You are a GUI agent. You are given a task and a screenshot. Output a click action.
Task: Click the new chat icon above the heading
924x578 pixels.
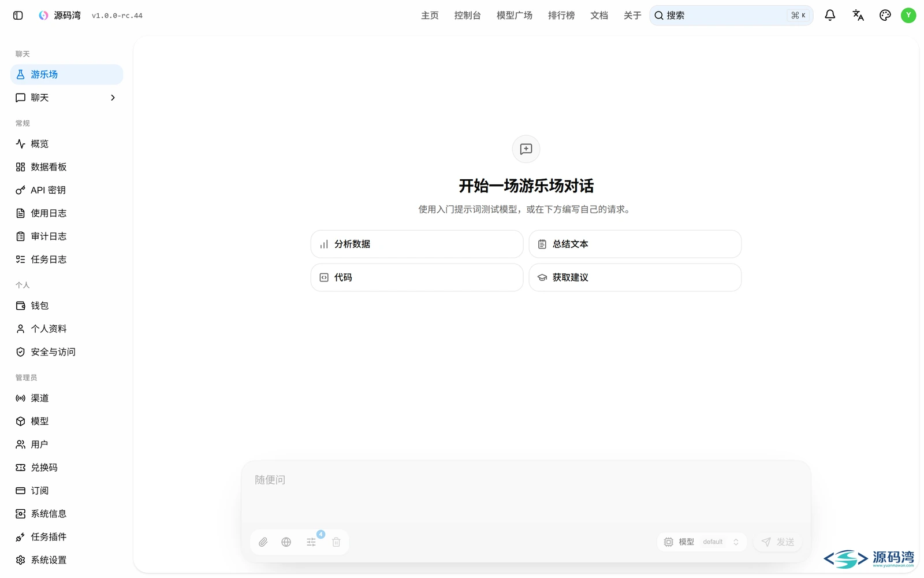pos(526,149)
